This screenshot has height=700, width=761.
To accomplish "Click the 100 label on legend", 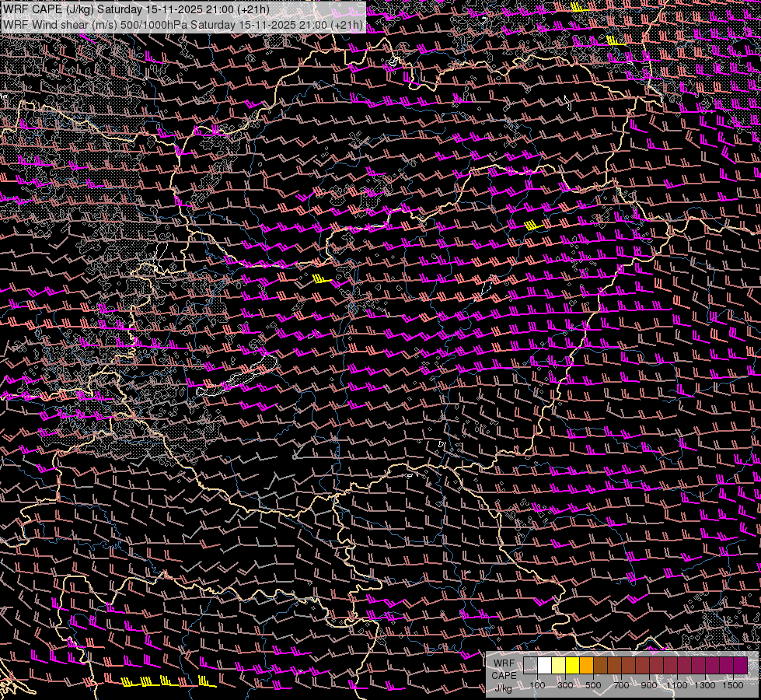I will tap(537, 685).
